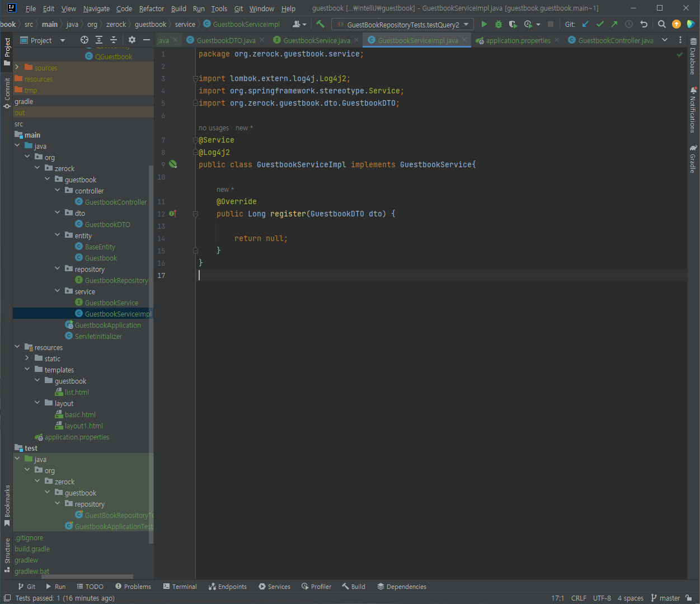Open the Build menu
This screenshot has height=604, width=700.
(x=178, y=8)
